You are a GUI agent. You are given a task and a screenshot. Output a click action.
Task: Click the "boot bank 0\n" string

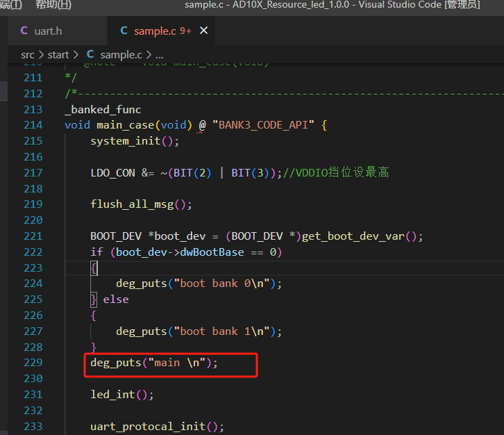point(221,284)
